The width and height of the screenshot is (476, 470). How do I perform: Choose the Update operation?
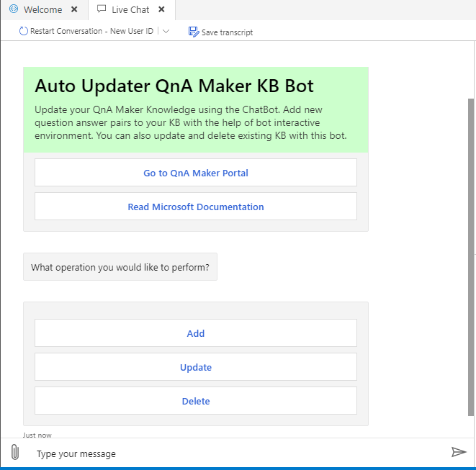click(196, 367)
